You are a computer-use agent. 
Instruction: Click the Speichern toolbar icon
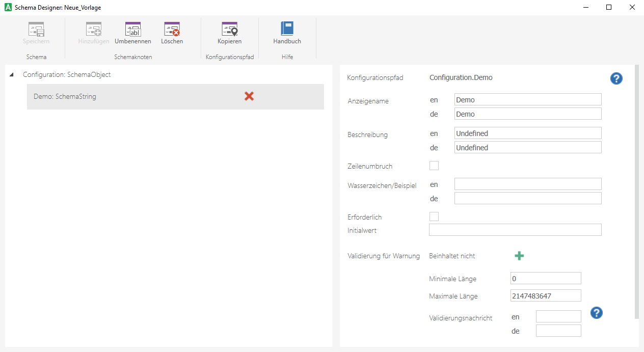(36, 33)
